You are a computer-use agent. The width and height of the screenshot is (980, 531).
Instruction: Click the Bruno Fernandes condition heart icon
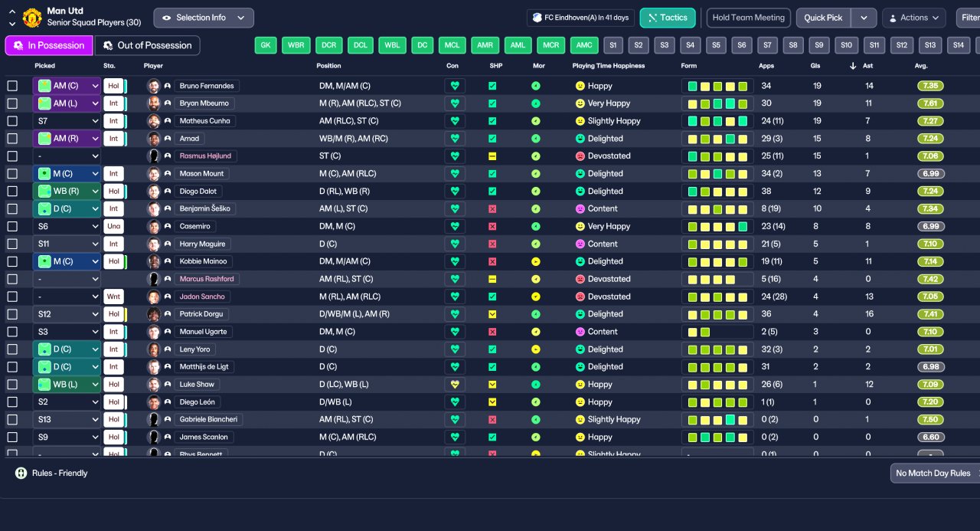tap(455, 86)
